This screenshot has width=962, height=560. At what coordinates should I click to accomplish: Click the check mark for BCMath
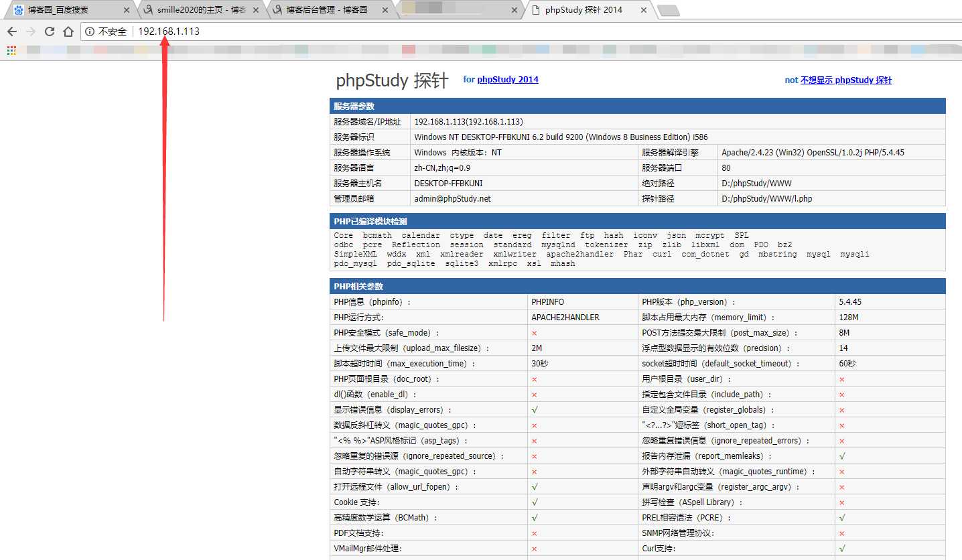point(535,518)
